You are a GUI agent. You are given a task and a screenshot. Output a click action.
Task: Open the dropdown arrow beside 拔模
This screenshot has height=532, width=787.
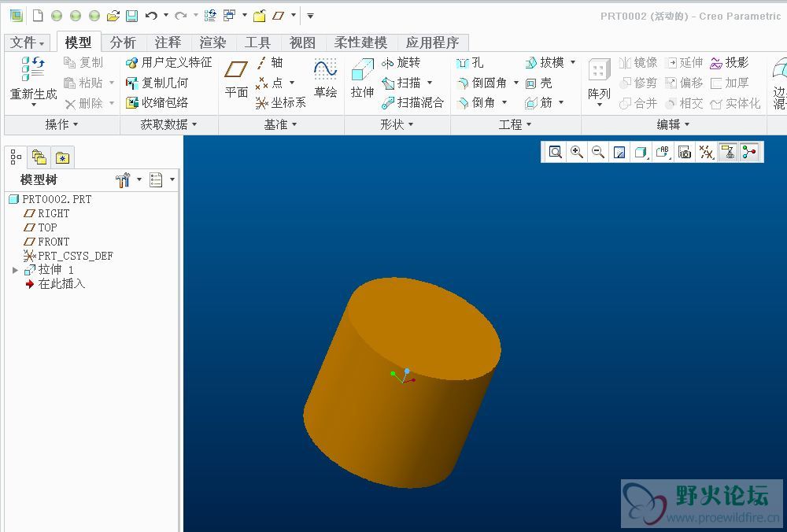[573, 63]
